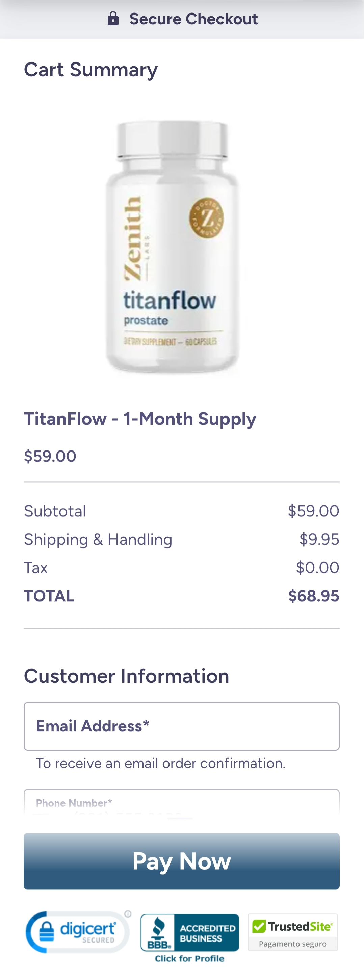
Task: Click the TitanFlow - 1-Month Supply title
Action: click(140, 419)
